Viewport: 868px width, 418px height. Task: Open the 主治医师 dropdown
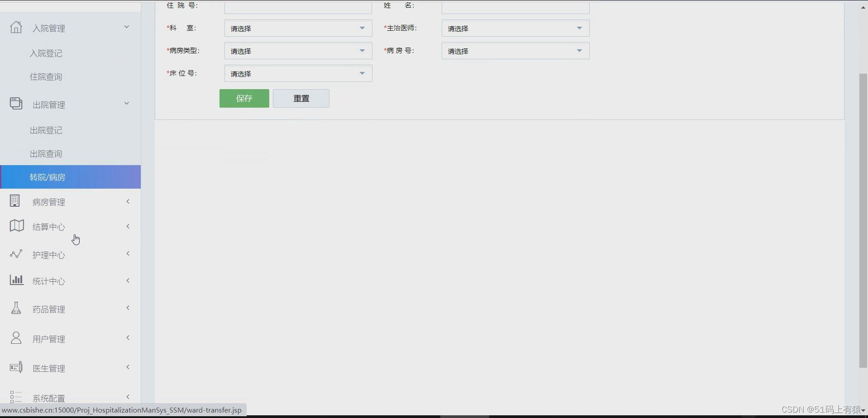pos(515,28)
